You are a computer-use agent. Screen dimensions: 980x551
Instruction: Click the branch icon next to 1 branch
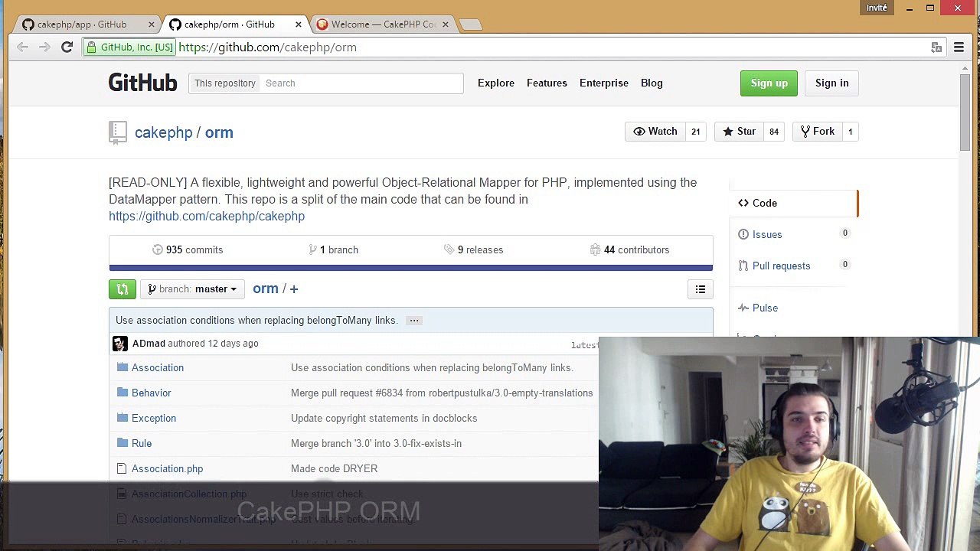coord(312,249)
